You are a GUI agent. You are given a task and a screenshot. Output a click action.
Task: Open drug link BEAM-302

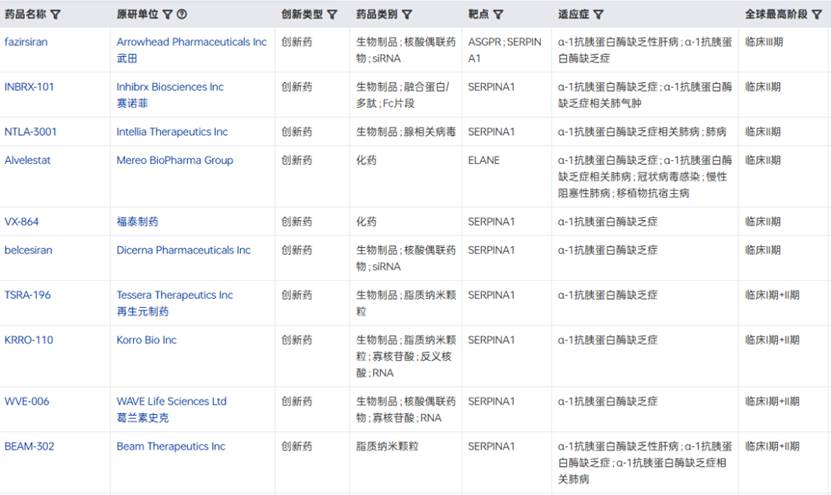[x=29, y=447]
